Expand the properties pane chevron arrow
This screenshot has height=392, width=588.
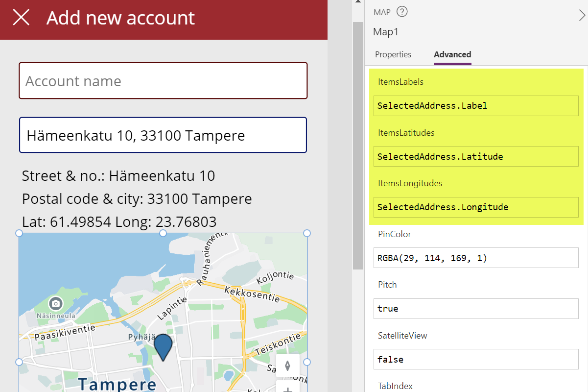pyautogui.click(x=582, y=16)
